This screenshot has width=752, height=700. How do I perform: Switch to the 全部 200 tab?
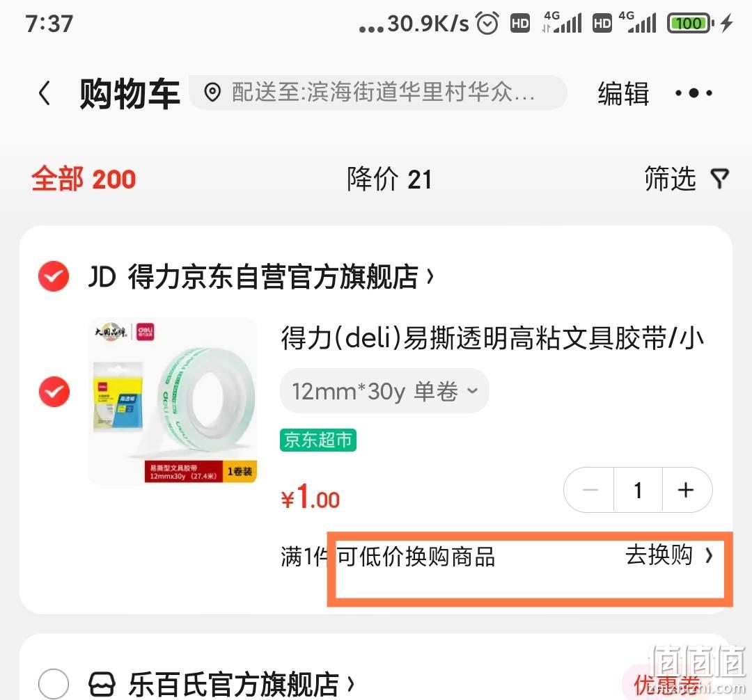coord(84,180)
